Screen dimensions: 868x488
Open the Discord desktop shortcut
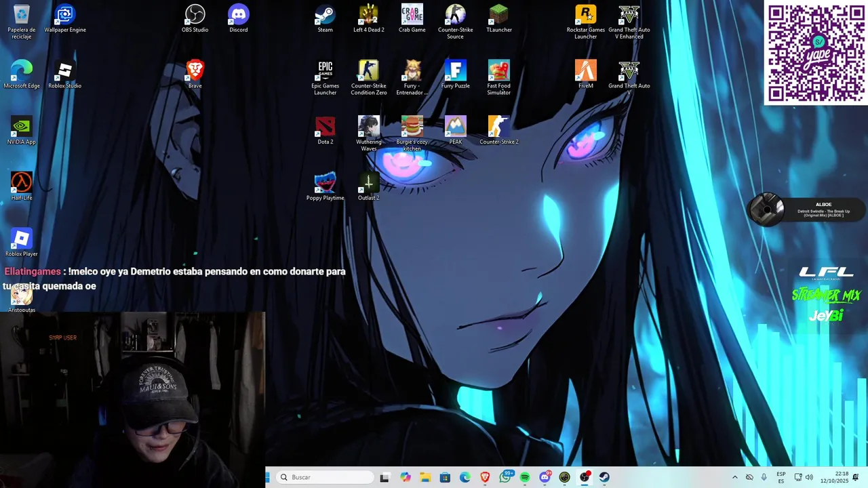point(239,19)
